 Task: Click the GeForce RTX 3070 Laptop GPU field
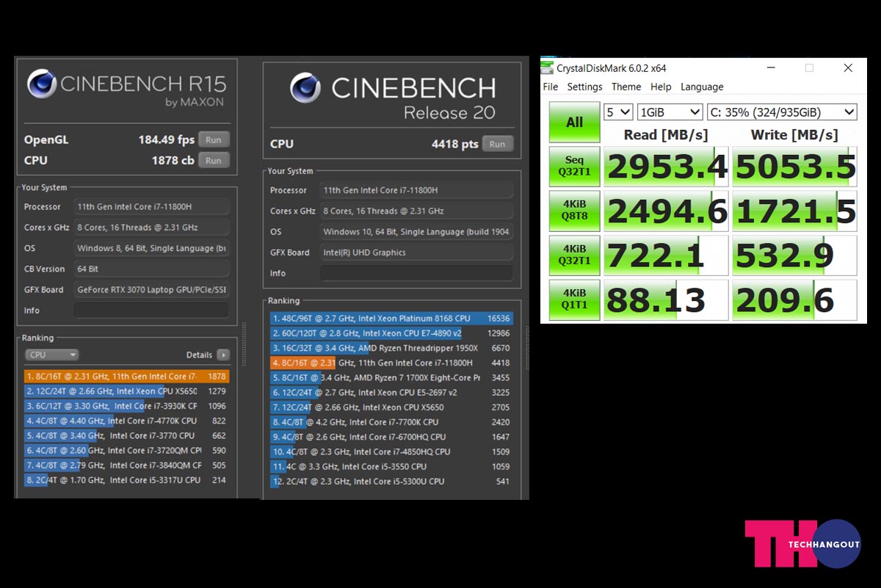[151, 290]
